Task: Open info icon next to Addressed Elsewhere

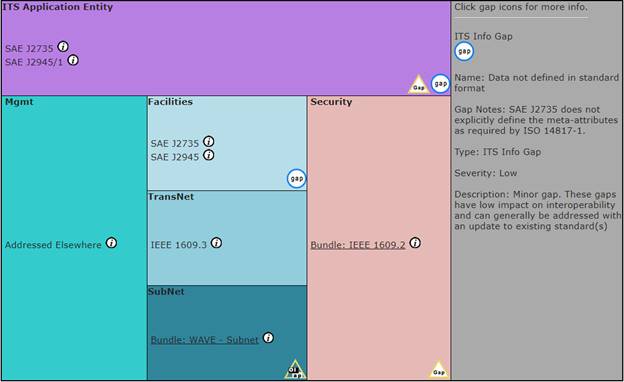Action: (111, 243)
